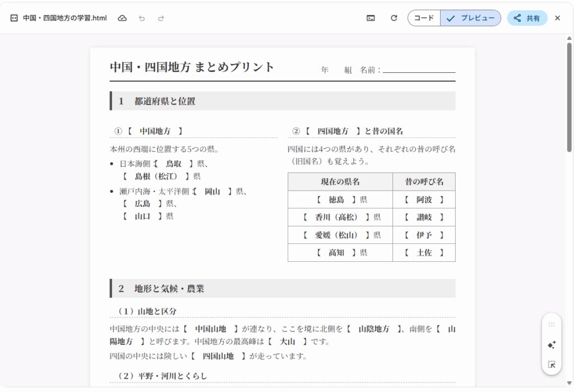Click the HTML file type icon
The height and width of the screenshot is (392, 574).
click(x=14, y=18)
